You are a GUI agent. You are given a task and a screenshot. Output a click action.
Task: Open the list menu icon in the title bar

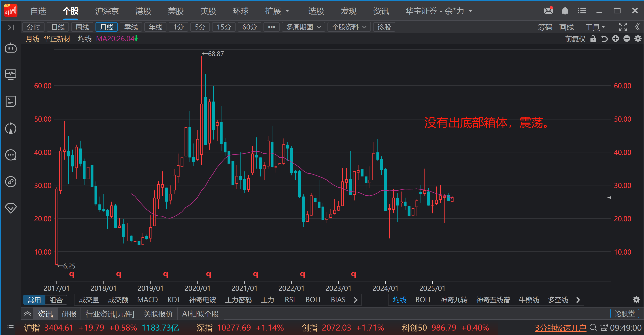point(582,11)
